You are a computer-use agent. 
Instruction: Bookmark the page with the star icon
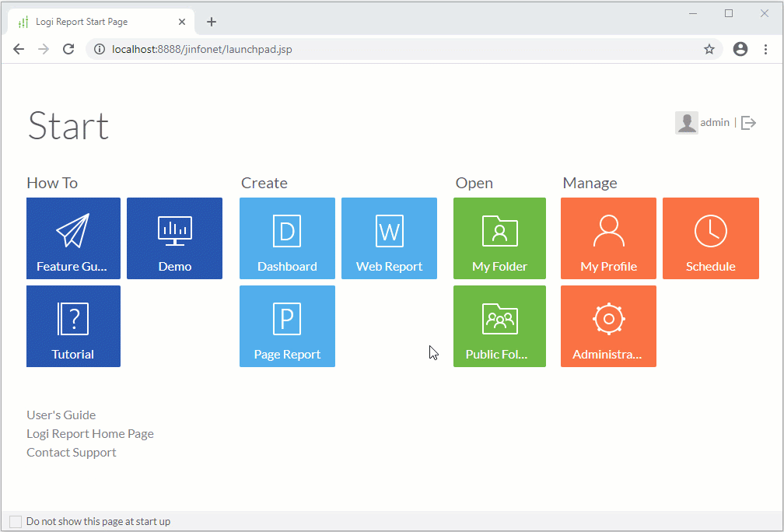(709, 48)
